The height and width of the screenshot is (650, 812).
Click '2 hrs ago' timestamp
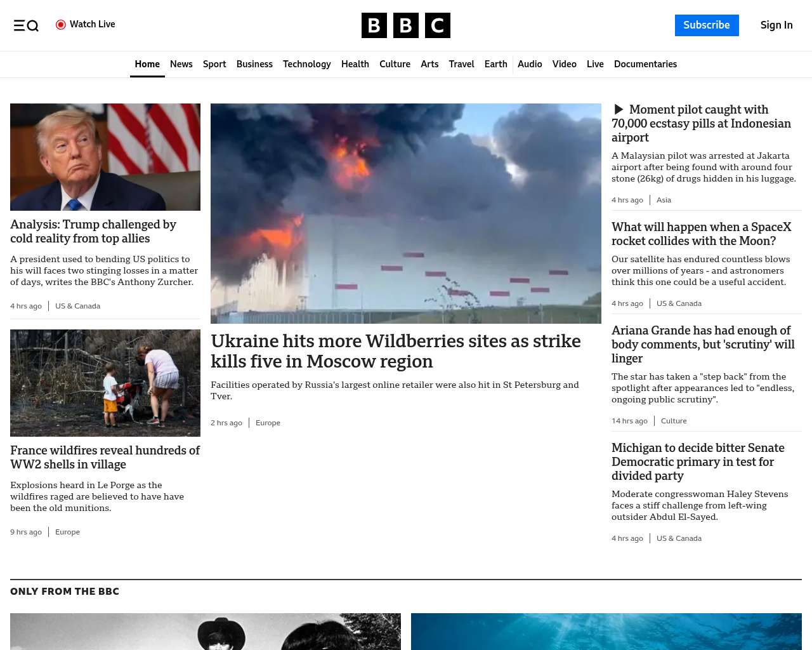tap(226, 423)
